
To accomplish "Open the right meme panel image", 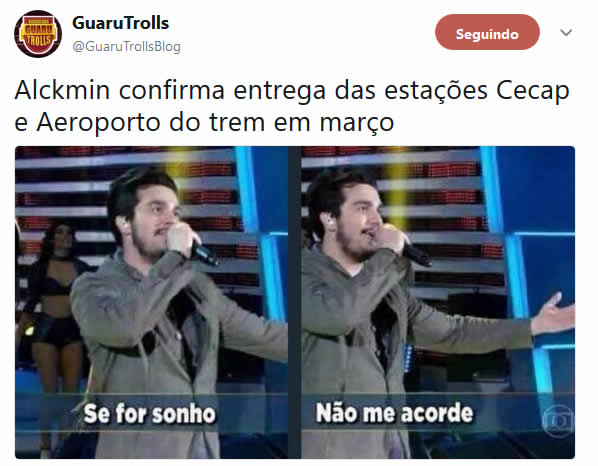I will coord(438,302).
